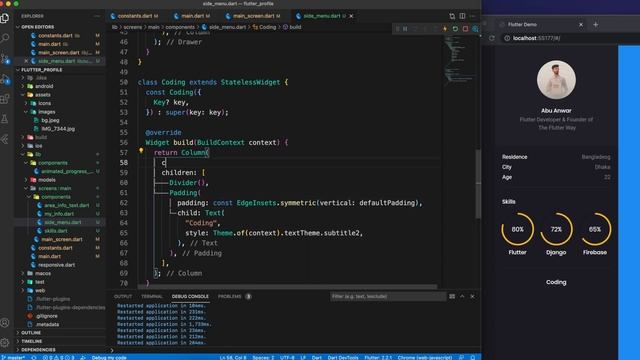Open the Source Control view
The image size is (640, 360).
5,58
